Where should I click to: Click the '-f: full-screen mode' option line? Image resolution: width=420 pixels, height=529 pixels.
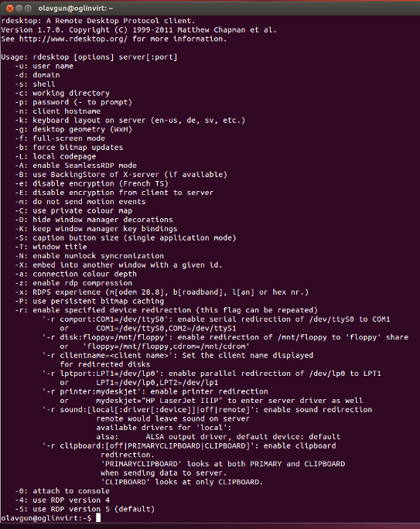60,138
